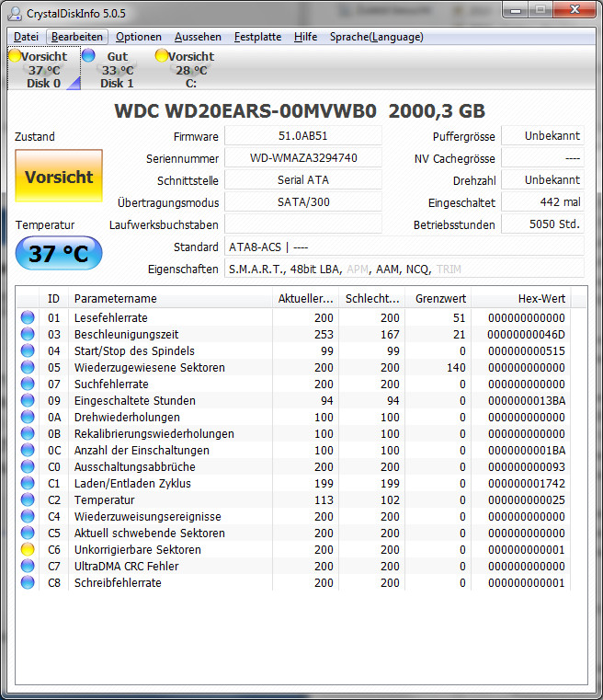Click the status icon for Start/Stop des Spindels
This screenshot has height=700, width=603.
pos(28,350)
